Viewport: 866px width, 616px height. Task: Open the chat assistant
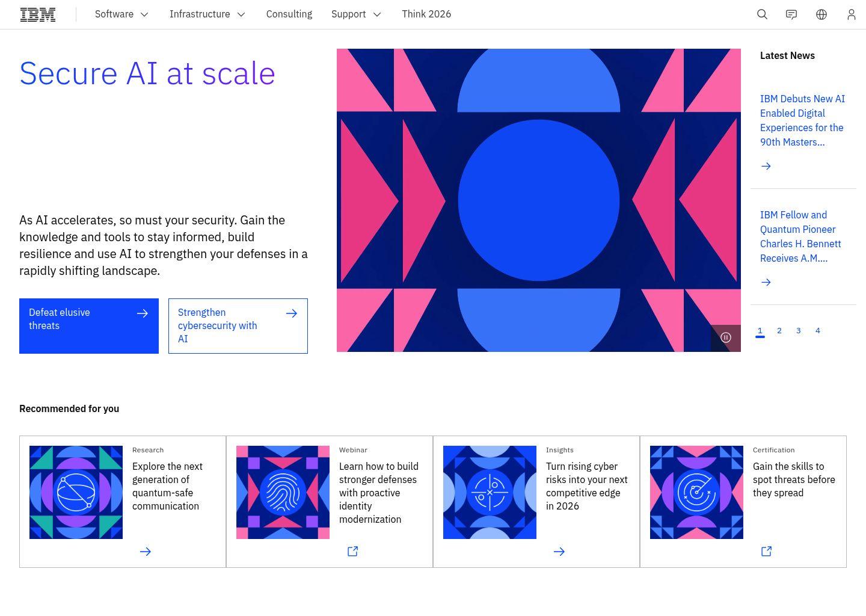click(791, 14)
